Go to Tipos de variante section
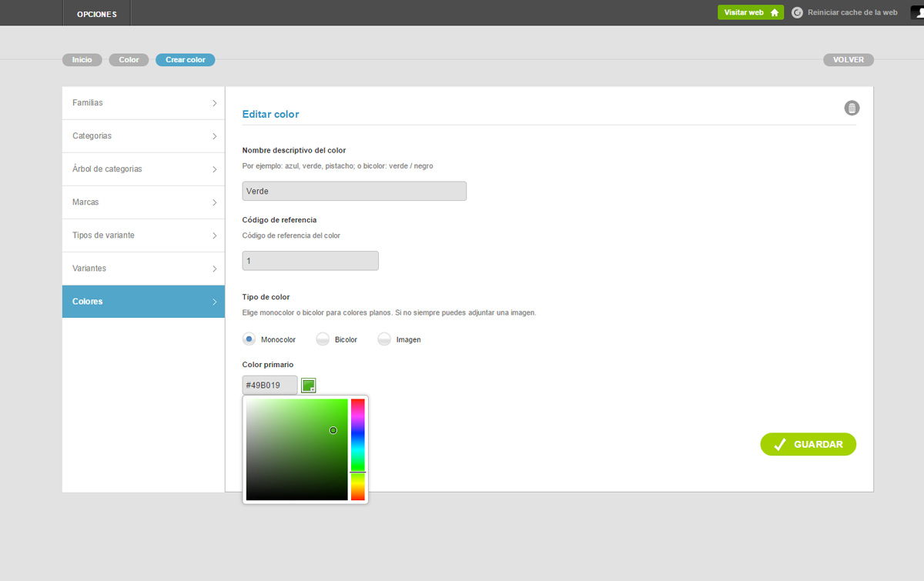 (143, 235)
